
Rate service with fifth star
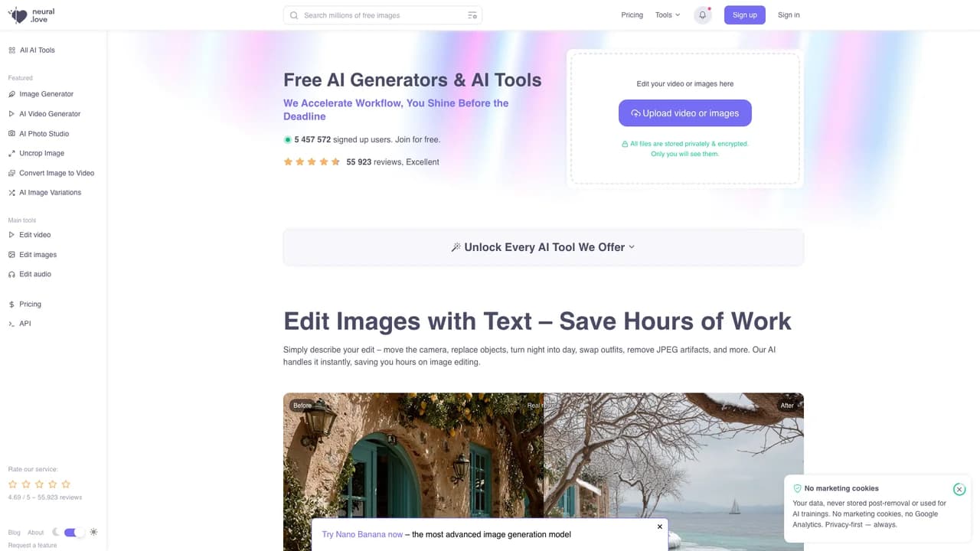pyautogui.click(x=66, y=484)
